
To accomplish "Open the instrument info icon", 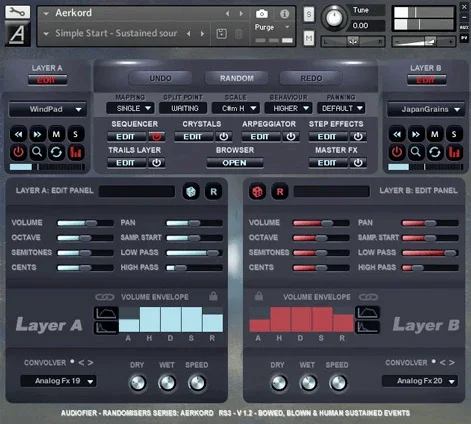I will (284, 14).
